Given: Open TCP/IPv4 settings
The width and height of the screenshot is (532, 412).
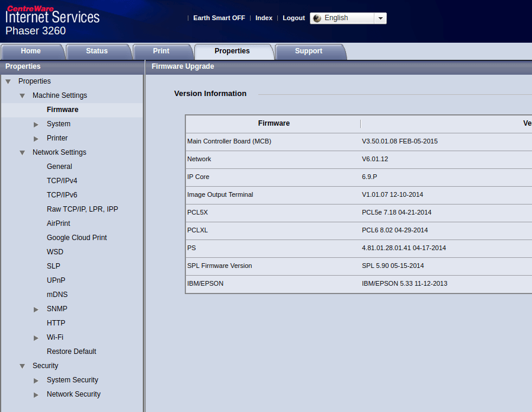Looking at the screenshot, I should (62, 181).
